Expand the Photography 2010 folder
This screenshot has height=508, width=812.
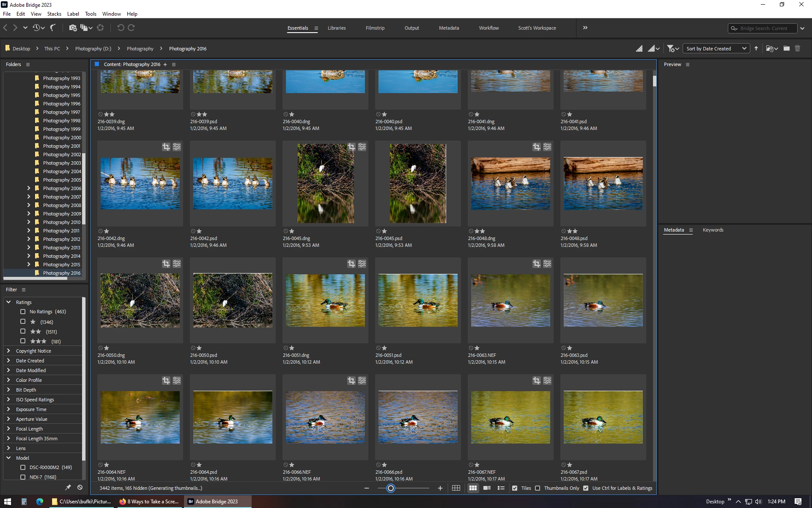coord(29,222)
